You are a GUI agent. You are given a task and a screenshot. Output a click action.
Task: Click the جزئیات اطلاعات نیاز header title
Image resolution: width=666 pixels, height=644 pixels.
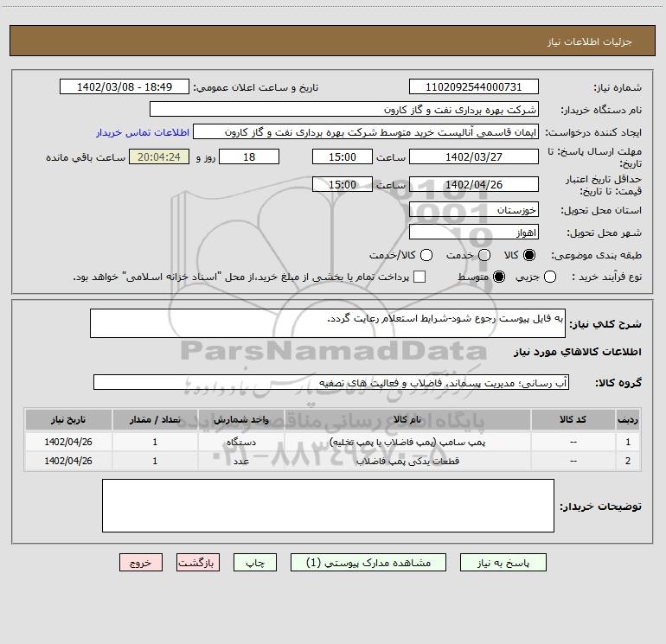[x=590, y=41]
